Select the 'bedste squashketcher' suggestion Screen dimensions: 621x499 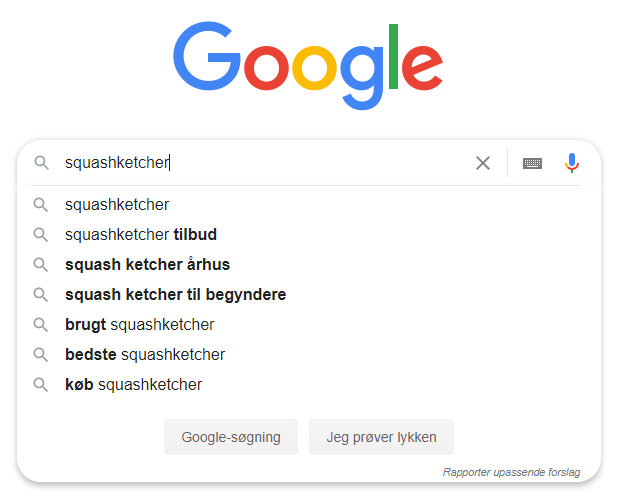pos(145,355)
